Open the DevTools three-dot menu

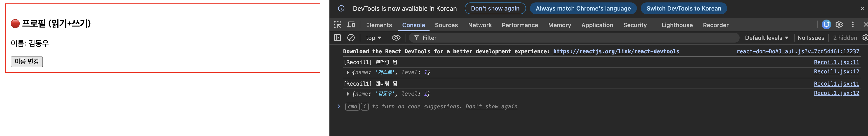pyautogui.click(x=853, y=25)
